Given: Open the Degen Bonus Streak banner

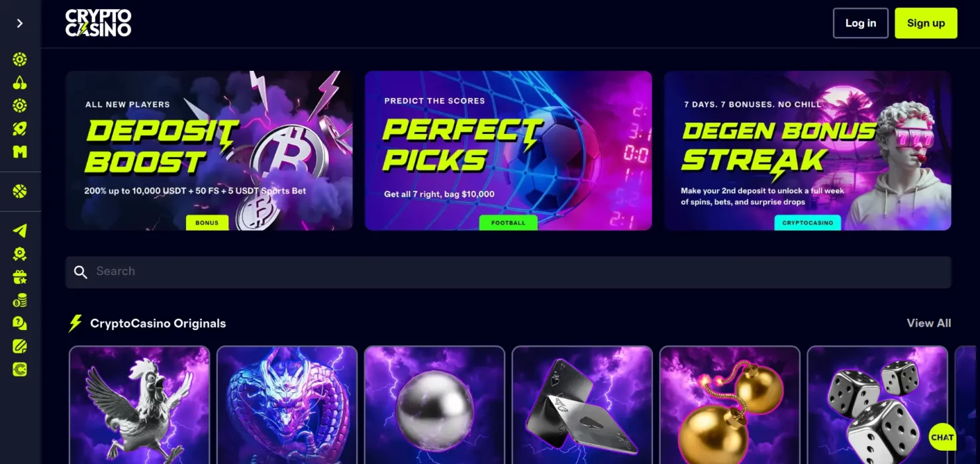Looking at the screenshot, I should point(807,150).
